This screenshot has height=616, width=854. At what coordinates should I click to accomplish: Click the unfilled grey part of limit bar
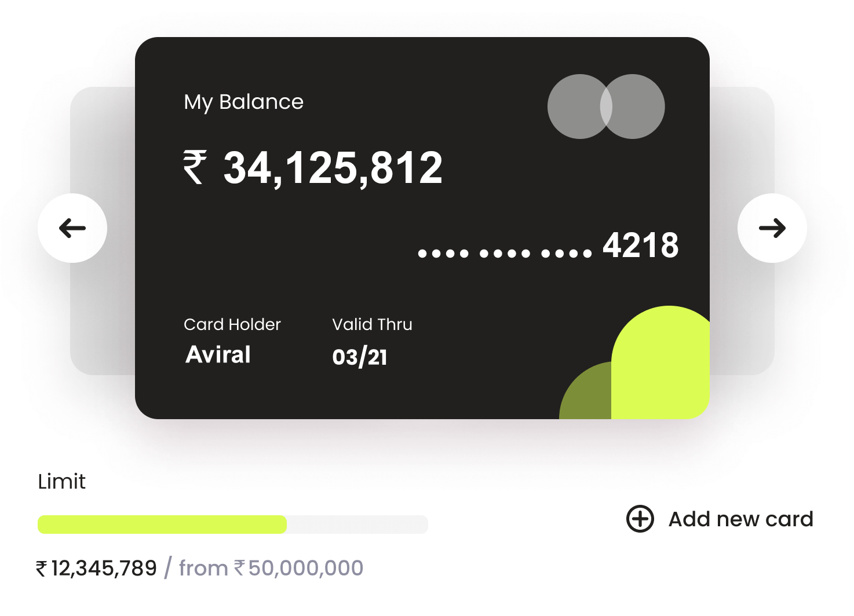(x=357, y=525)
